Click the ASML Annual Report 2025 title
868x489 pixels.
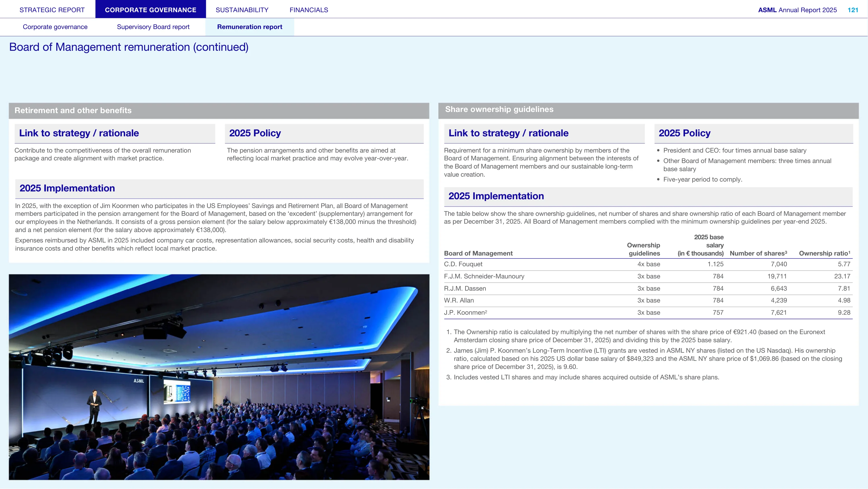click(797, 10)
